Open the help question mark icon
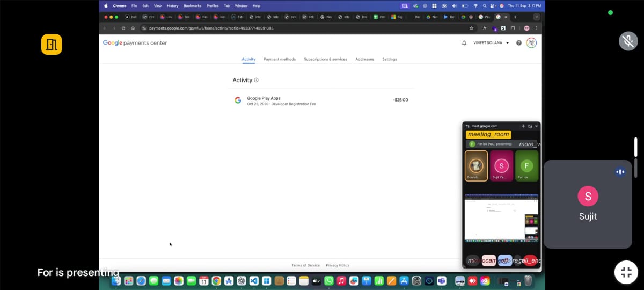Viewport: 644px width, 290px height. [x=518, y=43]
